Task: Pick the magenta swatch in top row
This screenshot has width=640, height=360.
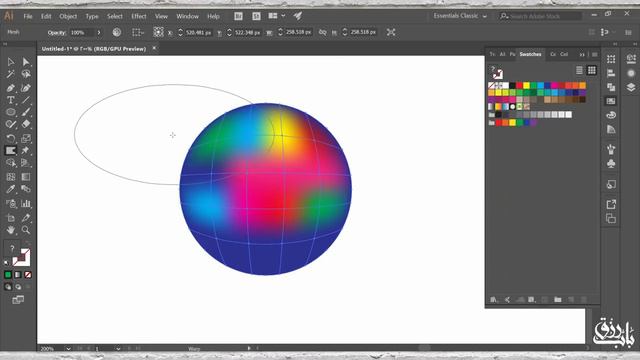Action: (554, 85)
